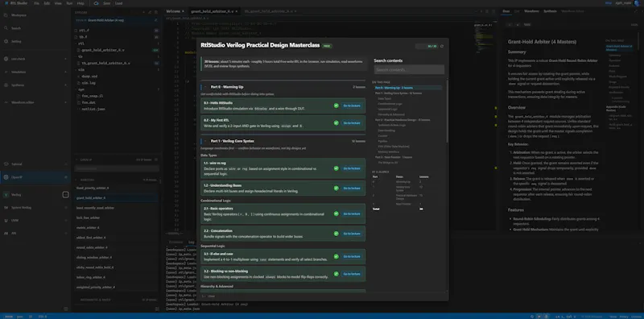The width and height of the screenshot is (644, 319).
Task: Jump to Part 1 in On This Page list
Action: coord(398,93)
